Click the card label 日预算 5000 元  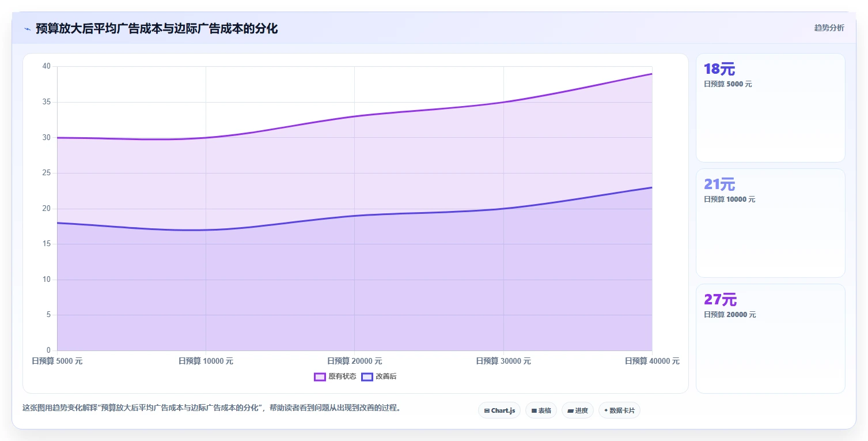(x=727, y=84)
